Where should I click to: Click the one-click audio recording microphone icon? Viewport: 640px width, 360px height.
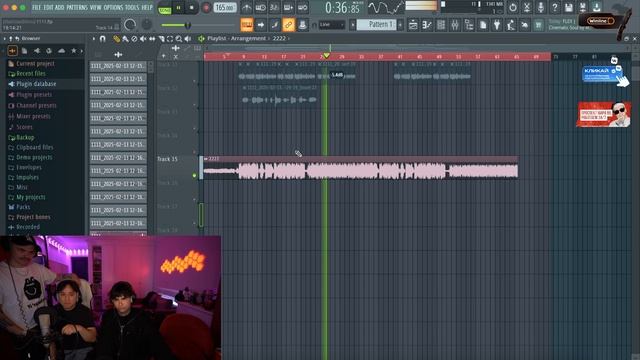click(540, 7)
